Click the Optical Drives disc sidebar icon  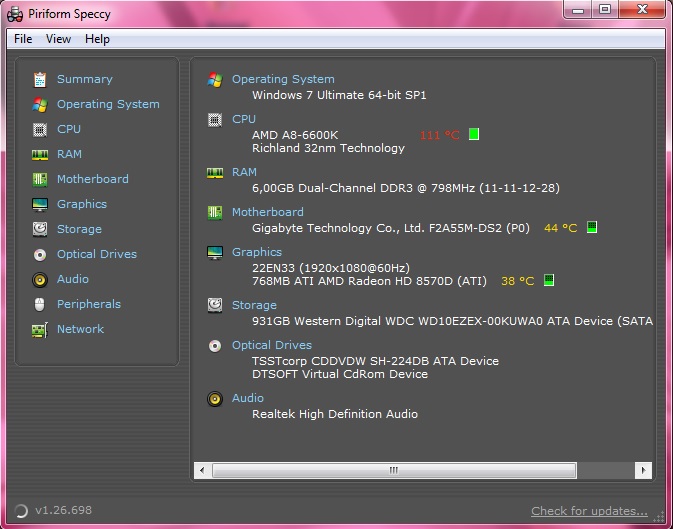[40, 255]
